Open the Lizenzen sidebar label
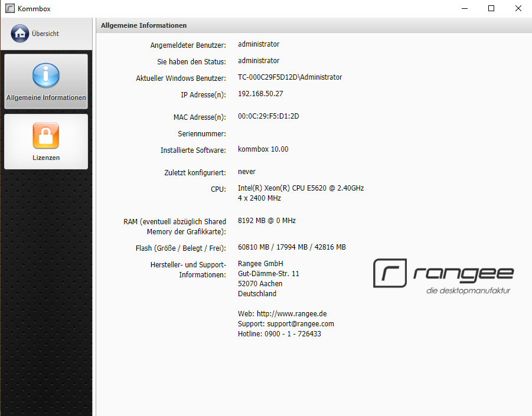This screenshot has width=532, height=416. [x=46, y=158]
